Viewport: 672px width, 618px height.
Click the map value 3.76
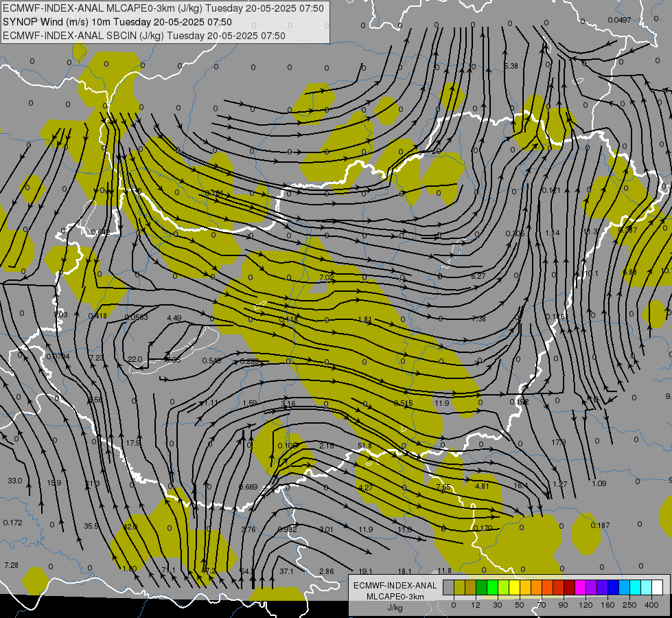248,529
